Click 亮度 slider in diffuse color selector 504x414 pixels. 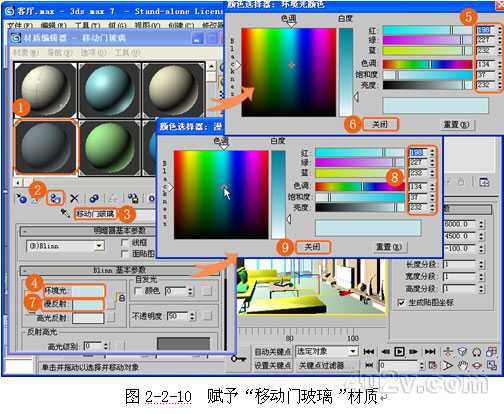[x=360, y=208]
